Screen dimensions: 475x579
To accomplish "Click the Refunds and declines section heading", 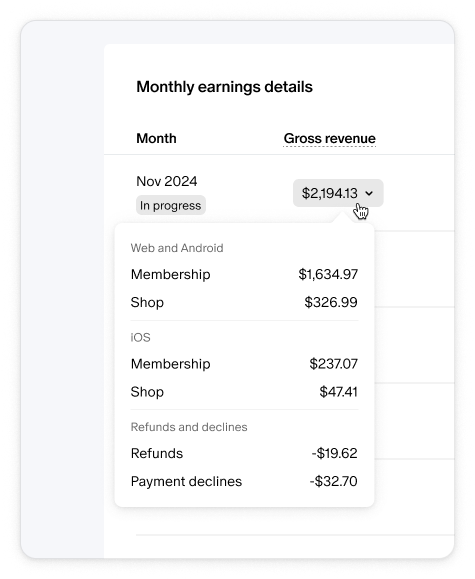I will pos(189,427).
